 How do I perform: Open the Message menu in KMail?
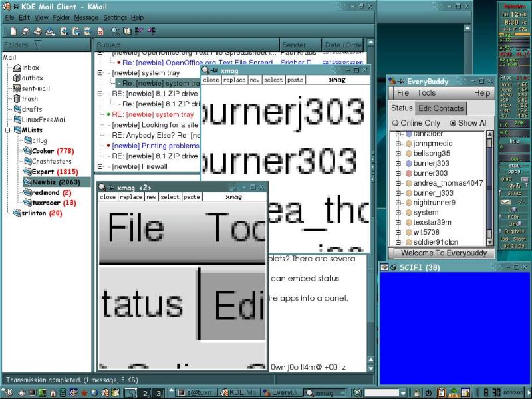tap(86, 17)
